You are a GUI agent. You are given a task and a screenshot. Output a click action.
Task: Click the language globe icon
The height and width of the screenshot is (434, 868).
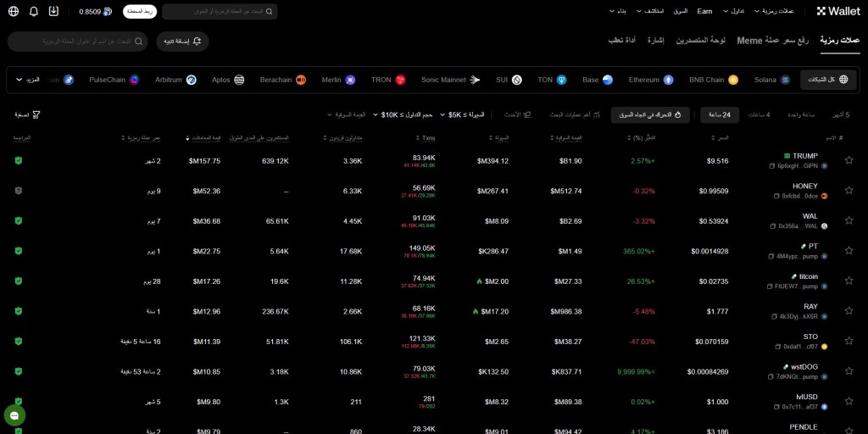point(14,12)
